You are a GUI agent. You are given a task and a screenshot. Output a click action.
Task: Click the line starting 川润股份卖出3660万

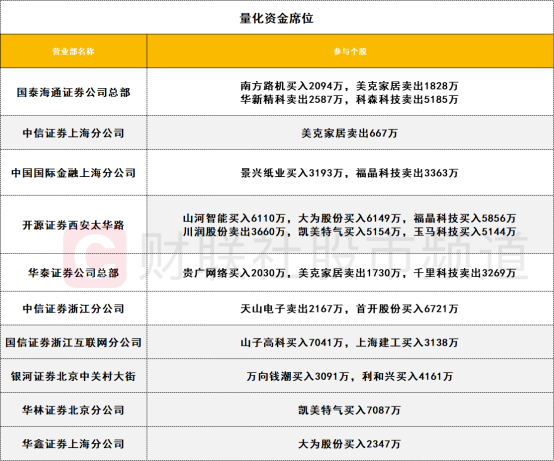pyautogui.click(x=349, y=231)
